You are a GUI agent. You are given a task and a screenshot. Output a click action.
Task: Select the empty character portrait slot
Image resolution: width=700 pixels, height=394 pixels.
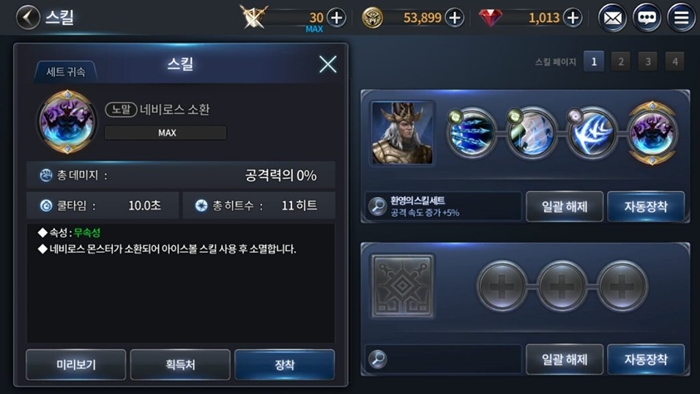[x=403, y=286]
